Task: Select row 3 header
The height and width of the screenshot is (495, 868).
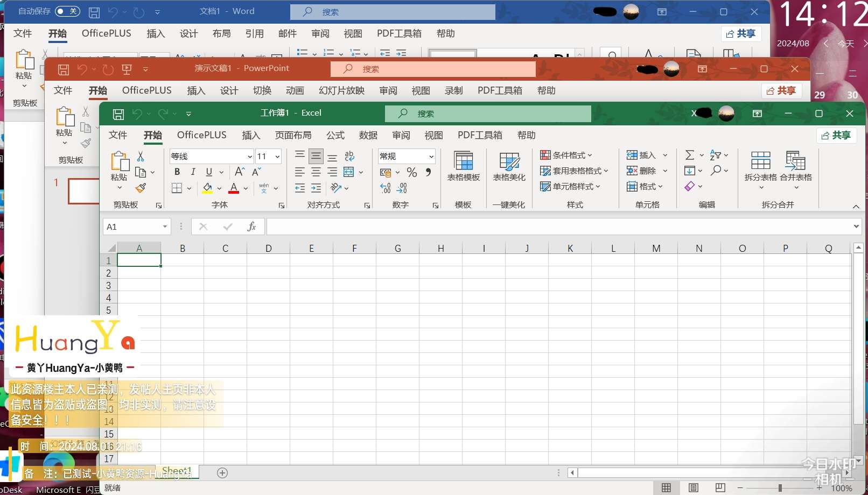Action: click(108, 285)
